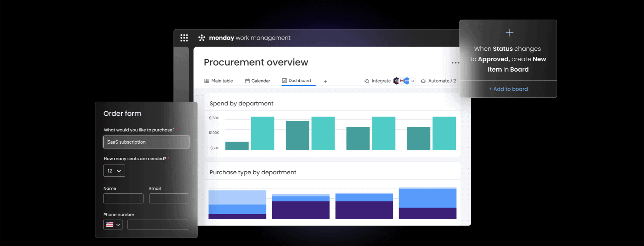Image resolution: width=644 pixels, height=246 pixels.
Task: Expand the seats needed dropdown showing 12
Action: (x=114, y=171)
